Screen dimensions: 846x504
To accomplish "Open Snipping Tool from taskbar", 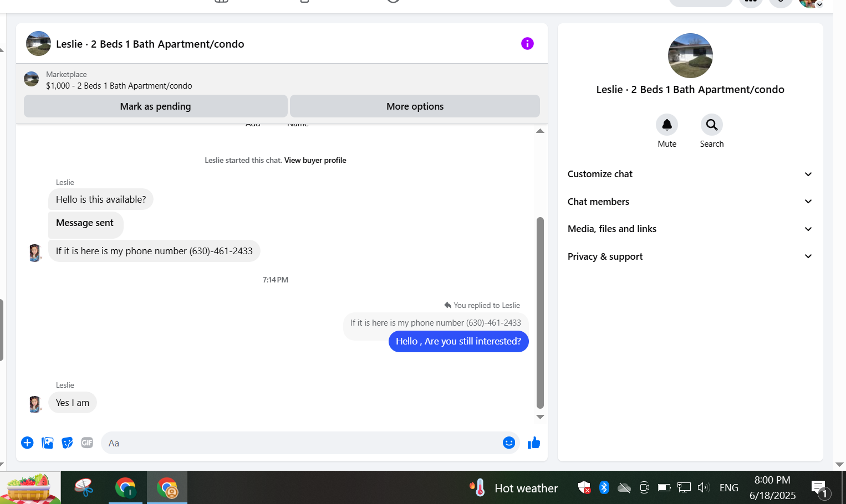I will pos(84,488).
